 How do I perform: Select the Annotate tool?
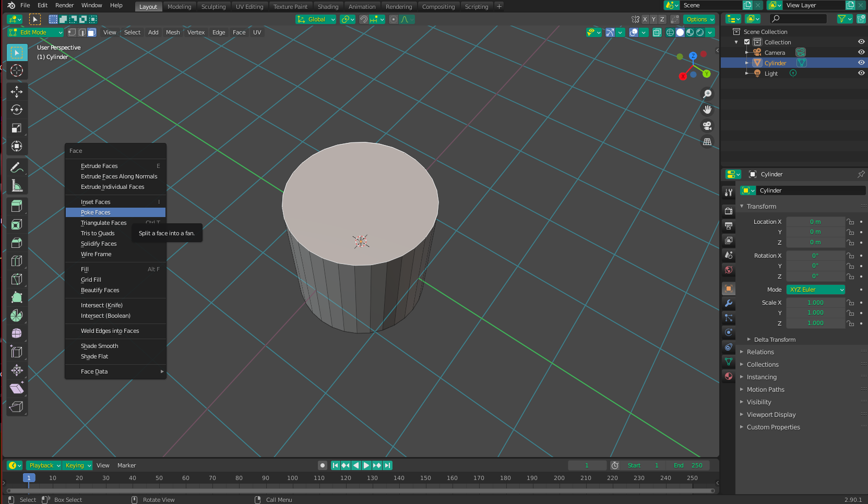[17, 167]
